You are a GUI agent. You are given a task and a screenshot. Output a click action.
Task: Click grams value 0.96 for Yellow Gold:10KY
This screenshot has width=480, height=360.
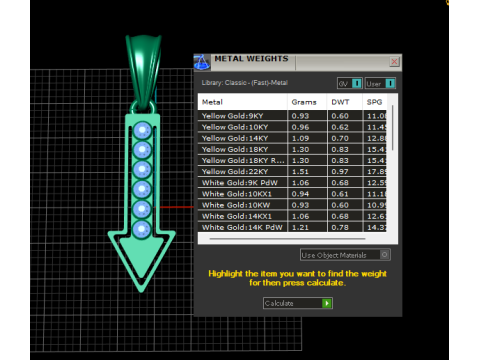coord(300,127)
